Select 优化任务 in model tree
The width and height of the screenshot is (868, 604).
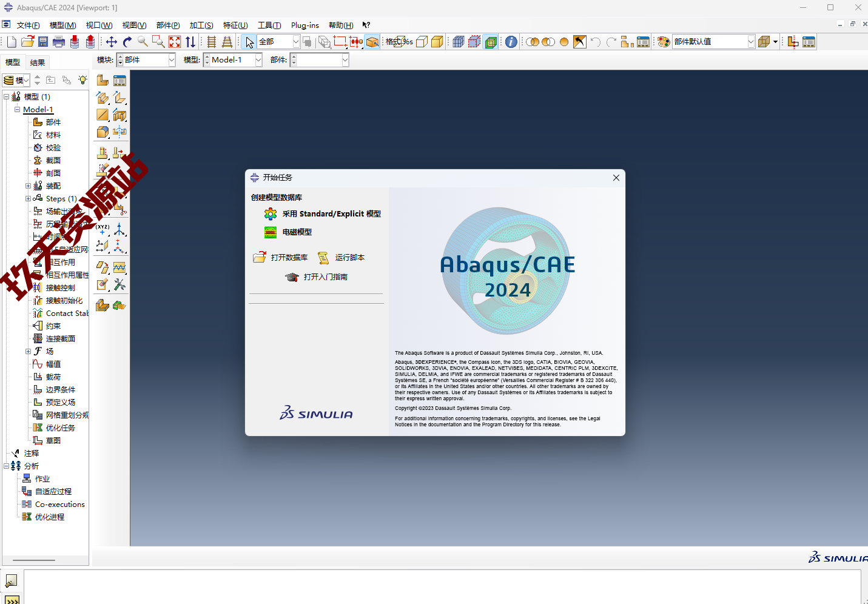coord(61,428)
